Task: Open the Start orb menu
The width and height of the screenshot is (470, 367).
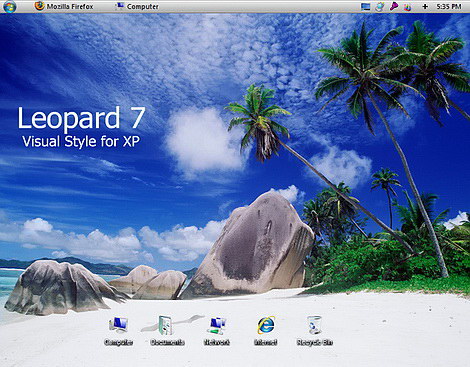Action: (x=9, y=6)
